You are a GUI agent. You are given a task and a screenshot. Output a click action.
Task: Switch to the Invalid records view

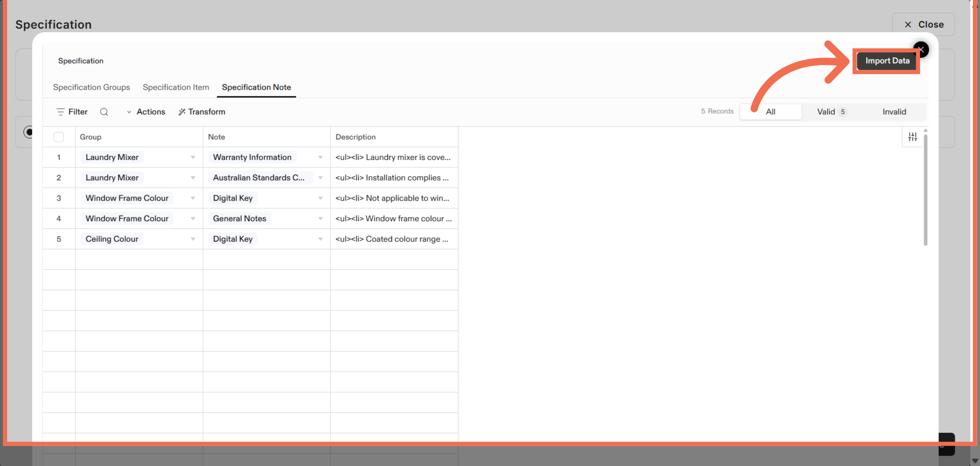pos(894,112)
